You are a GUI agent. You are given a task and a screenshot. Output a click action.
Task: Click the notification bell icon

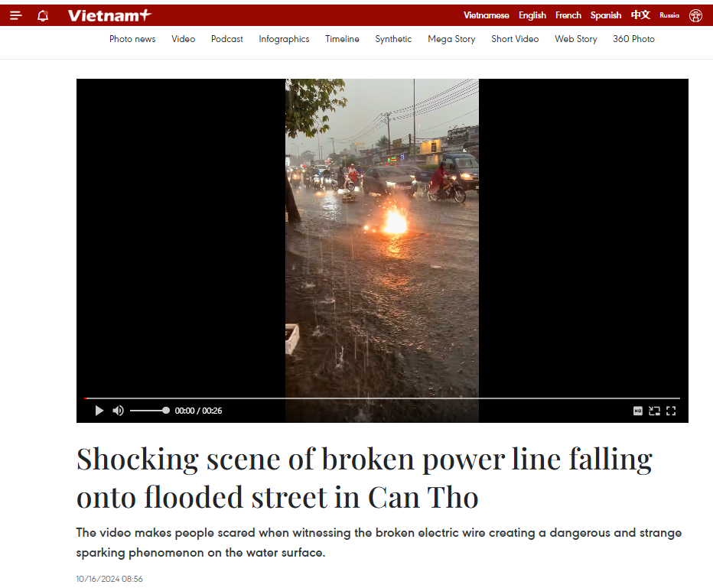tap(43, 15)
